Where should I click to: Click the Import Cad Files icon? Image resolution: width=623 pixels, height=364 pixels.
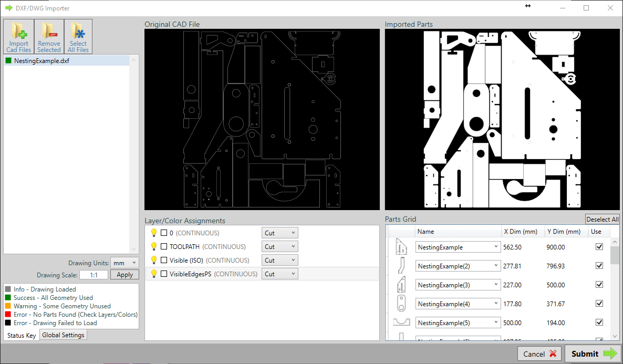(x=19, y=37)
